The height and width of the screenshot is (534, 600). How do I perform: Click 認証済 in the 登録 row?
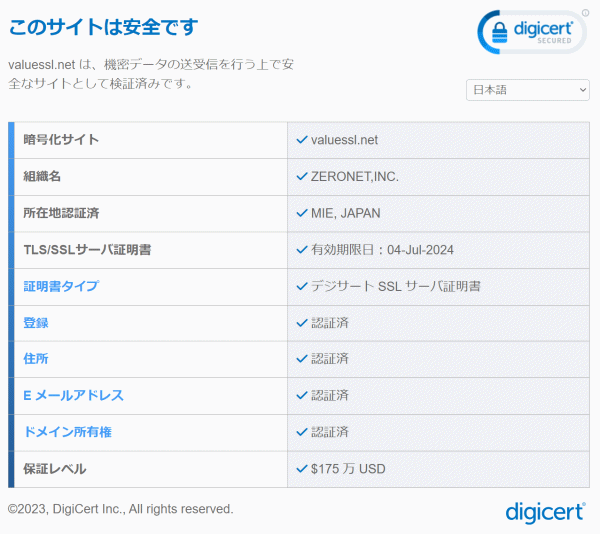tap(330, 323)
